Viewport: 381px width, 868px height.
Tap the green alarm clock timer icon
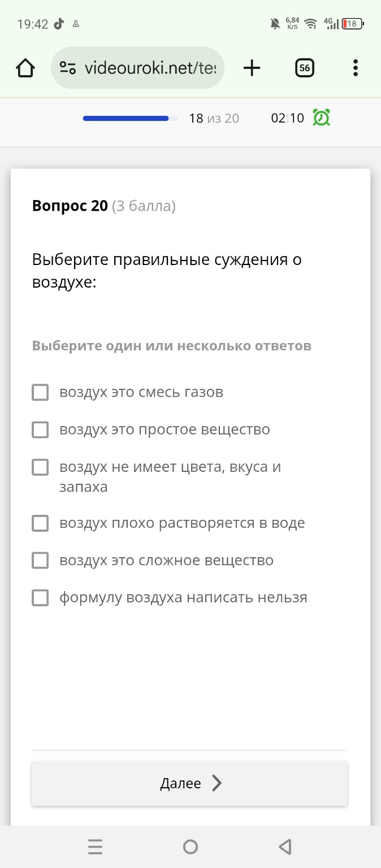pos(321,118)
